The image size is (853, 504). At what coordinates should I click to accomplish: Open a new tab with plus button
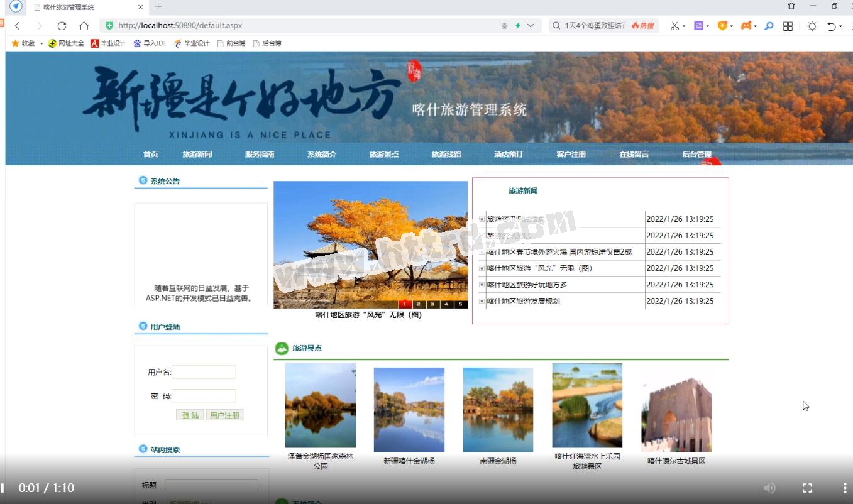[x=158, y=6]
